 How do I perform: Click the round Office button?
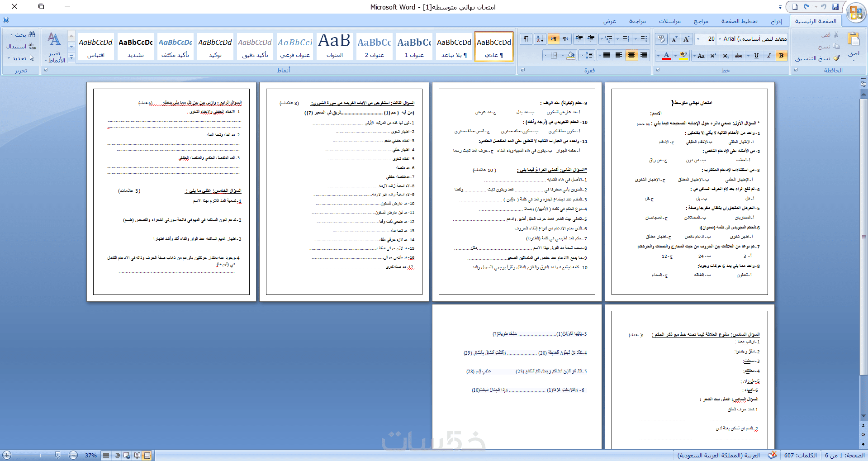tap(856, 12)
